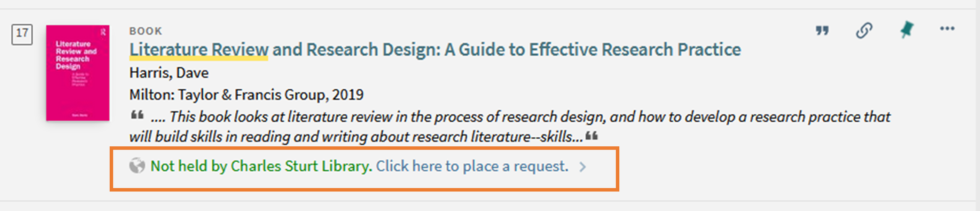Click the yellow-highlighted Literature Review words
Viewport: 980px width, 211px height.
coord(198,50)
